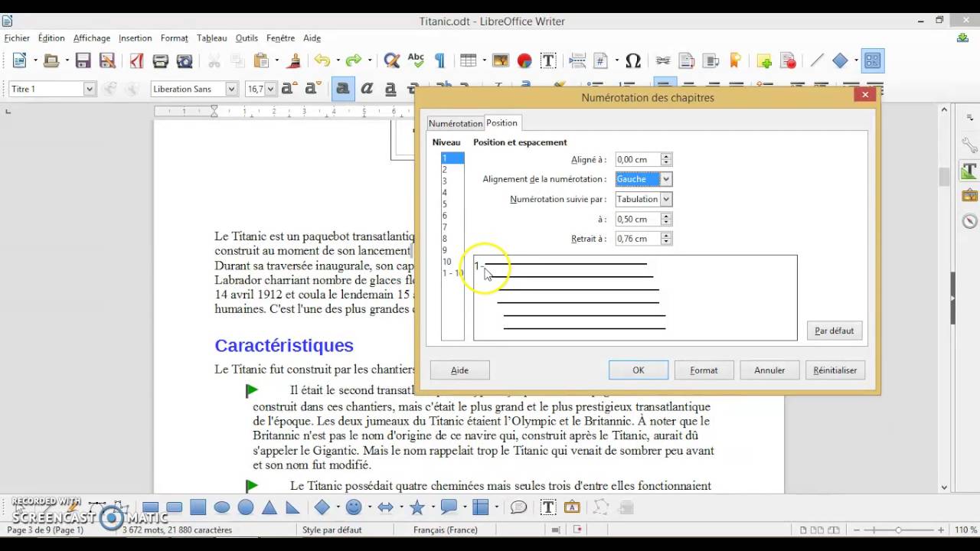
Task: Click the Aide button
Action: pyautogui.click(x=459, y=370)
